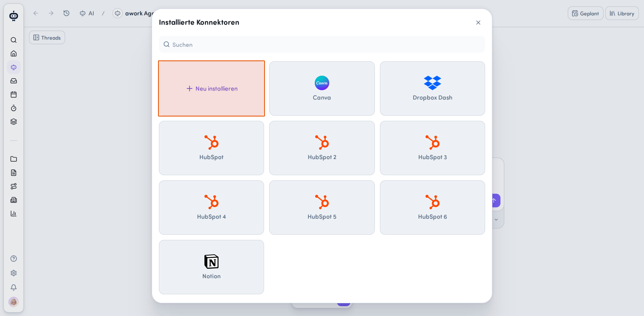Open the Library button
The height and width of the screenshot is (316, 644).
click(622, 13)
